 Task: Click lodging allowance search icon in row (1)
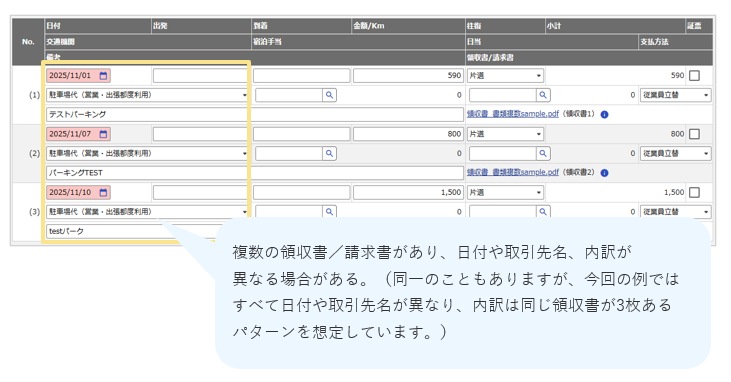(x=329, y=95)
